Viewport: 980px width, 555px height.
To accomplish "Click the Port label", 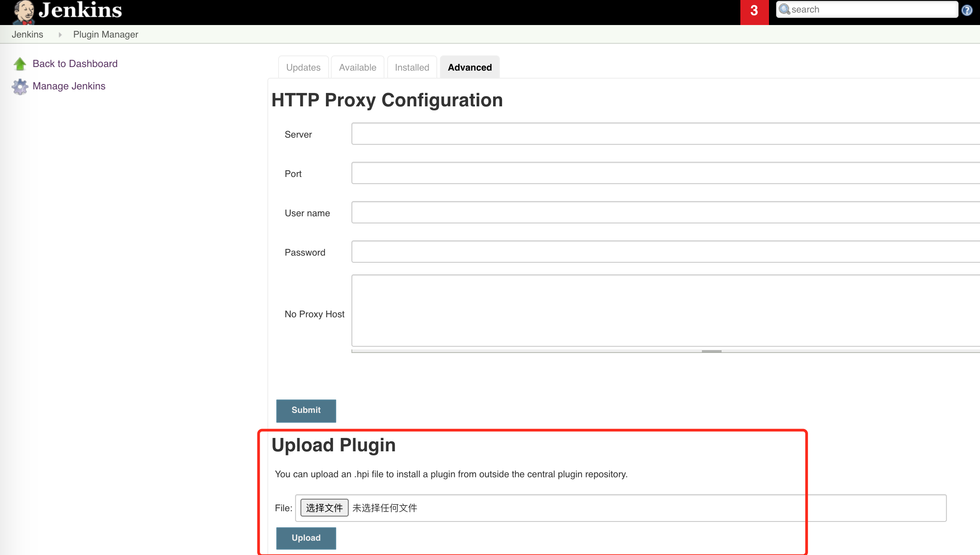I will [293, 174].
